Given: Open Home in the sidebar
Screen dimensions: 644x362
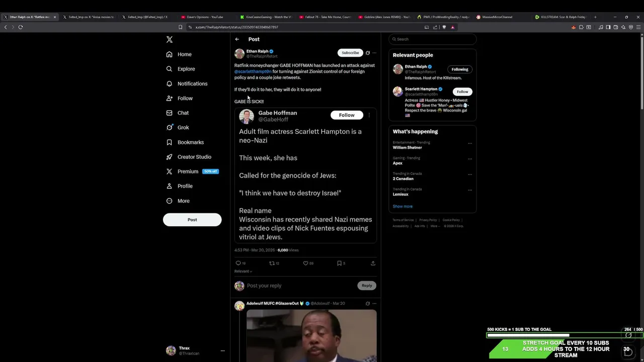Looking at the screenshot, I should pyautogui.click(x=179, y=54).
